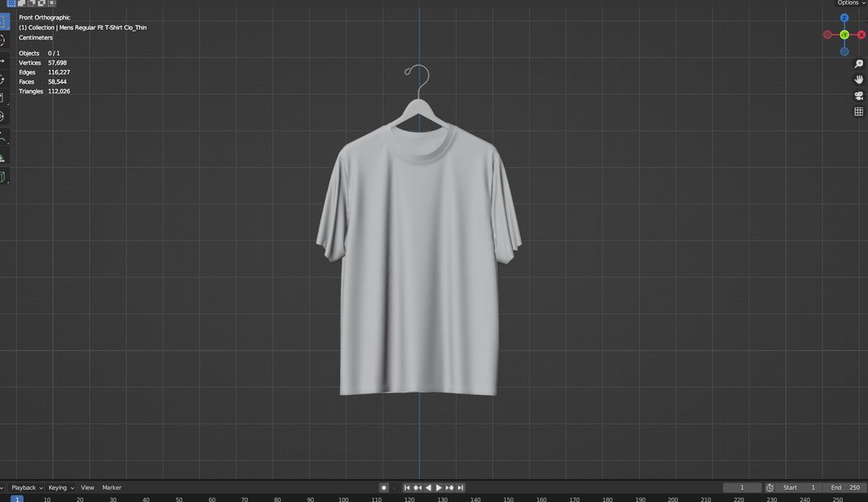This screenshot has width=868, height=502.
Task: Play the animation in reverse
Action: pos(428,488)
